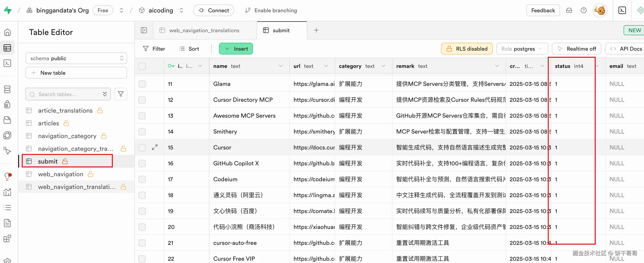
Task: Open the notifications inbox icon
Action: 569,10
